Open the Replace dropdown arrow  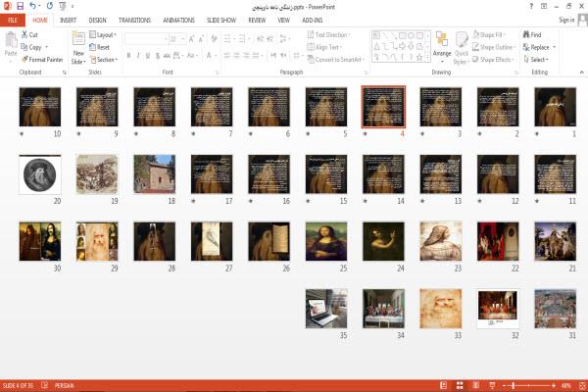pyautogui.click(x=555, y=47)
